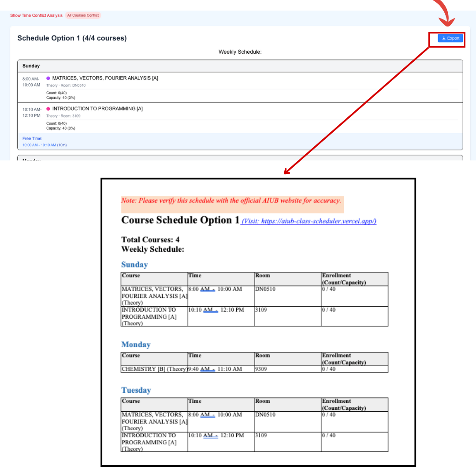Select the 10:10 AM-12:10 PM time slot on Sunday card
This screenshot has height=476, width=476.
31,112
